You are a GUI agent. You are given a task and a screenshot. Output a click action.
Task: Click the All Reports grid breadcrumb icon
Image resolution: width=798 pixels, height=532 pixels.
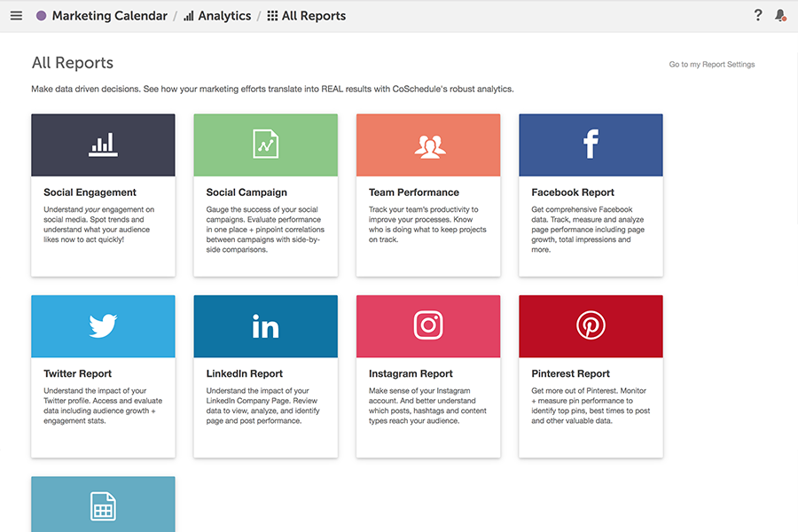coord(272,16)
